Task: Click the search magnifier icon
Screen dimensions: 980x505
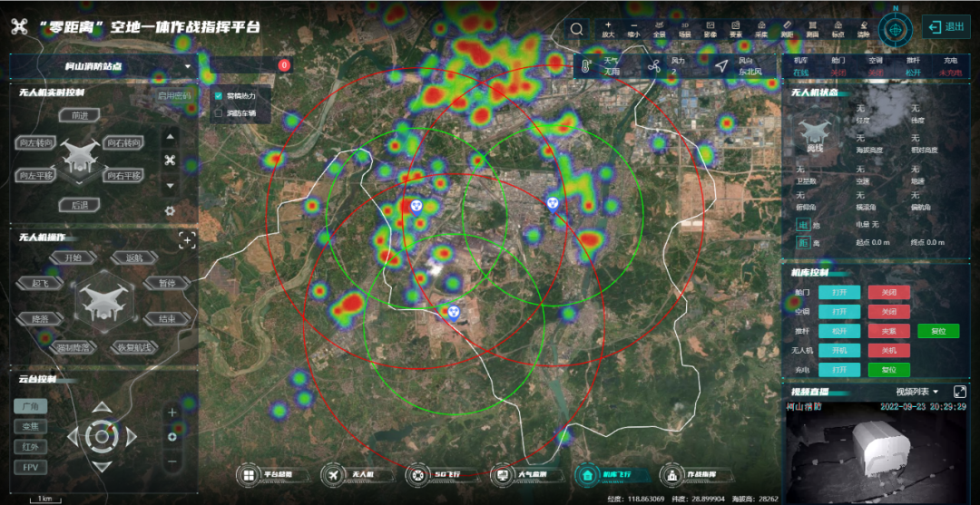Action: tap(576, 28)
